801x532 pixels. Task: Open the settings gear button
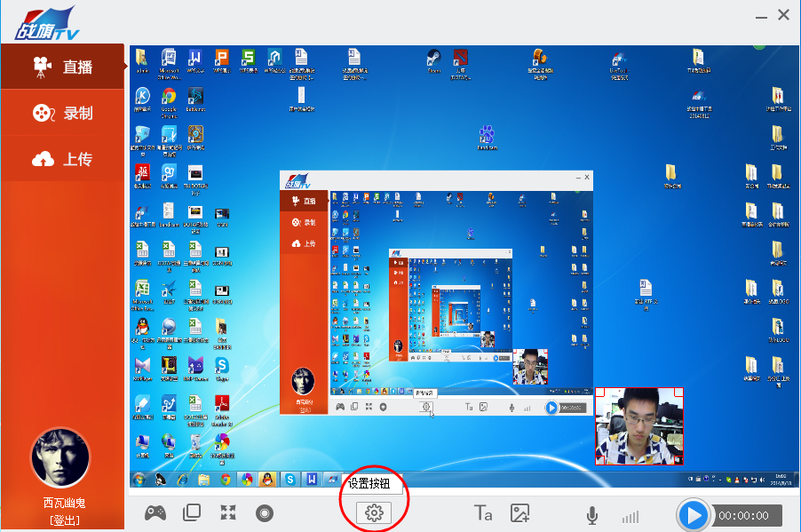[374, 512]
